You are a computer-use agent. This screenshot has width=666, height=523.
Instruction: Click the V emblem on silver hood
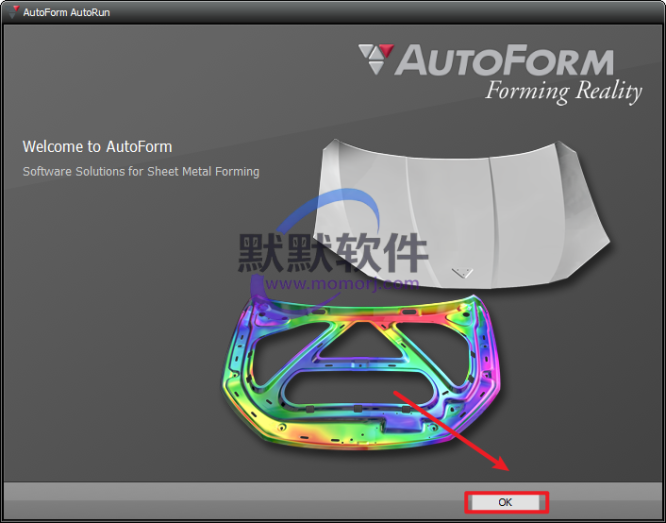[462, 271]
